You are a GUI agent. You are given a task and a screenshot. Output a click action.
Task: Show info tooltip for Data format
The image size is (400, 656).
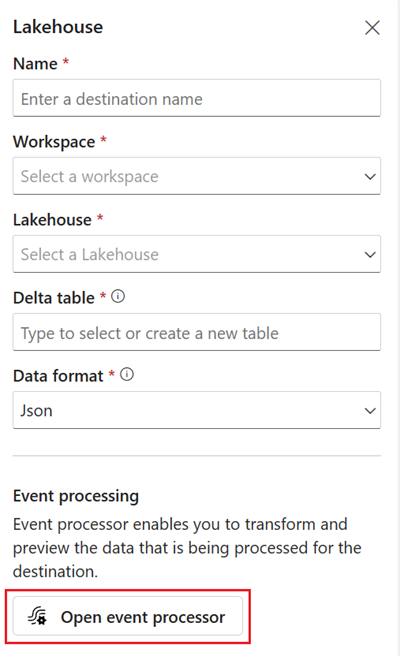coord(127,374)
